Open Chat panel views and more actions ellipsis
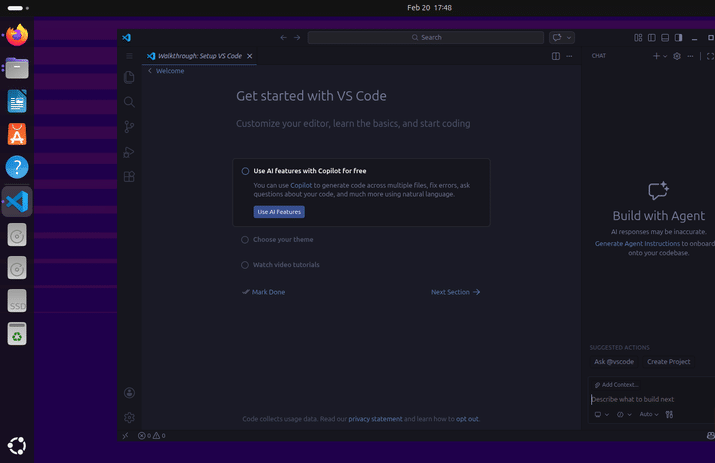This screenshot has height=463, width=715. 690,56
